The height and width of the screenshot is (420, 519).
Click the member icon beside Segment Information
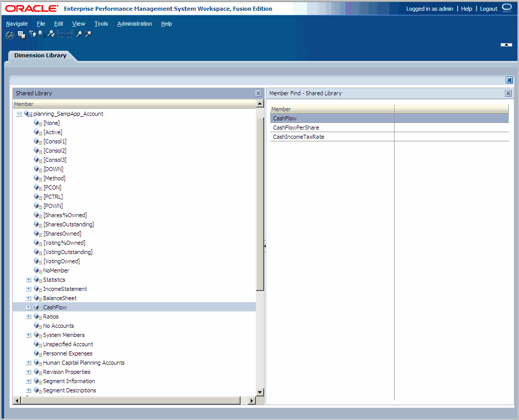tap(38, 381)
